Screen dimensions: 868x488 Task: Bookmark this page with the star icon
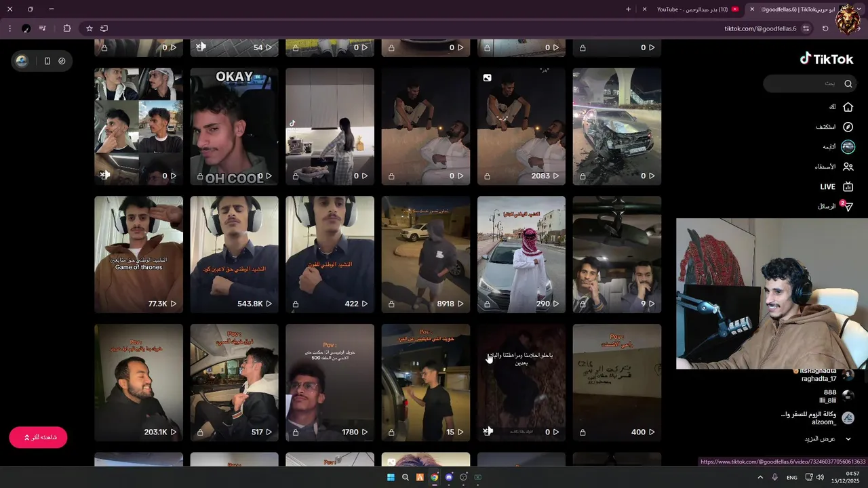pyautogui.click(x=89, y=28)
